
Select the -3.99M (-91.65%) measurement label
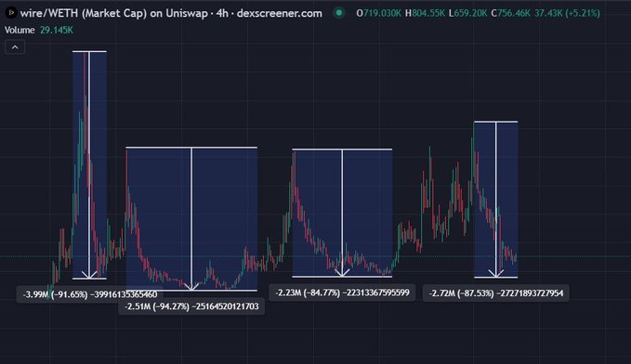pos(90,294)
